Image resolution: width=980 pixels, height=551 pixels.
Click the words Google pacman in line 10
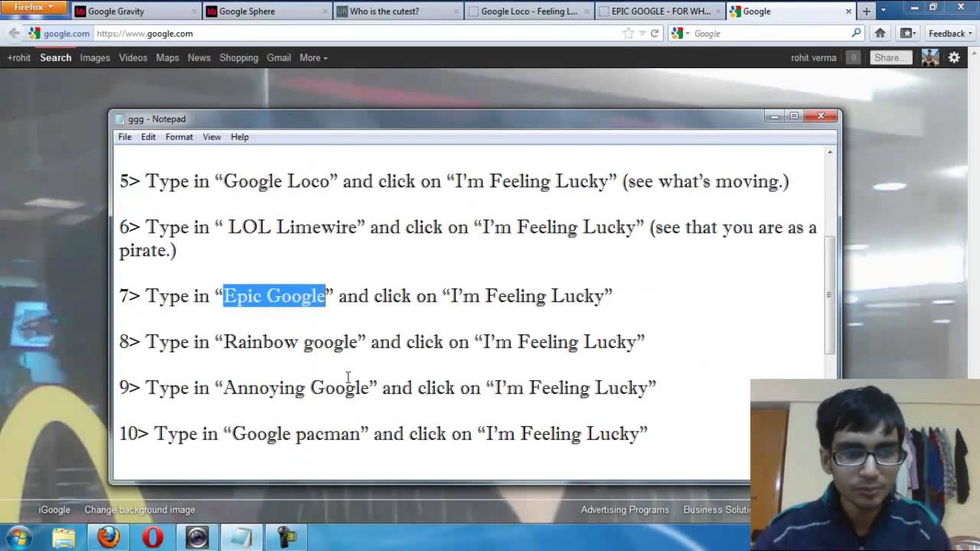pos(296,434)
